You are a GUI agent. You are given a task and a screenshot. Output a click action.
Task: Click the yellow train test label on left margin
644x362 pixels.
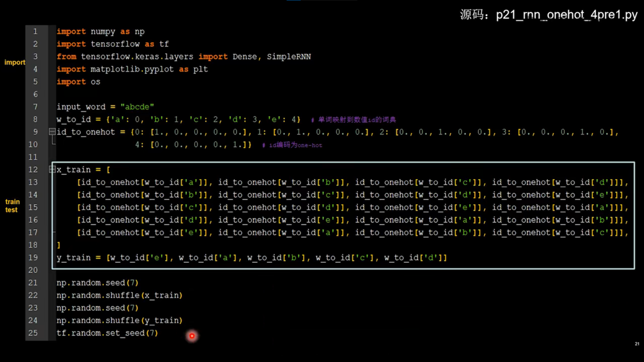[12, 205]
